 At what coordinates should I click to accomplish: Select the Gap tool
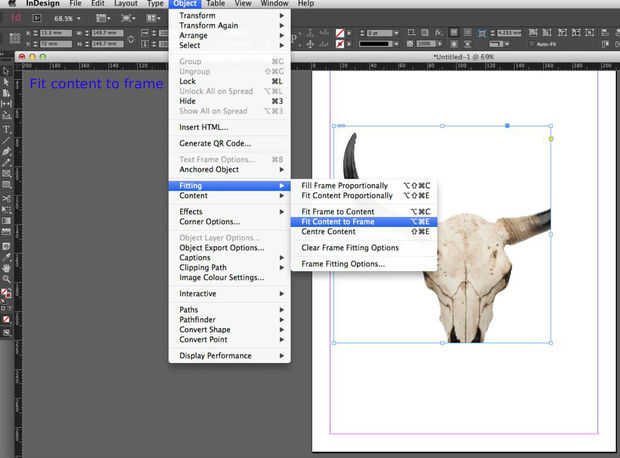click(6, 104)
